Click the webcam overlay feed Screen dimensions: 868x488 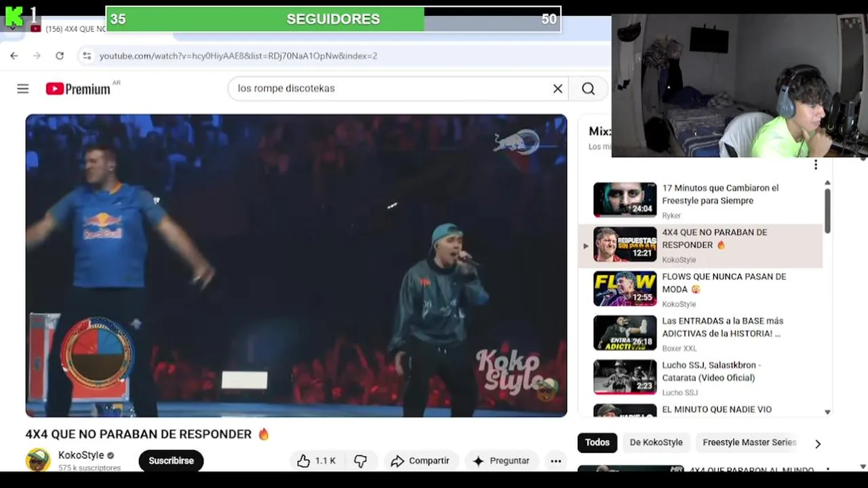pyautogui.click(x=739, y=85)
